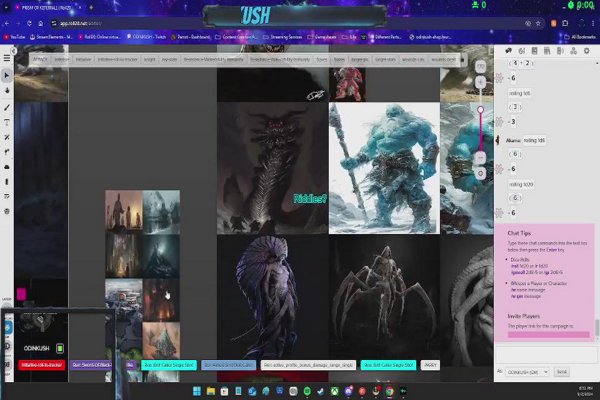Click the Invite Players heading
Viewport: 600px width, 400px height.
(x=523, y=316)
